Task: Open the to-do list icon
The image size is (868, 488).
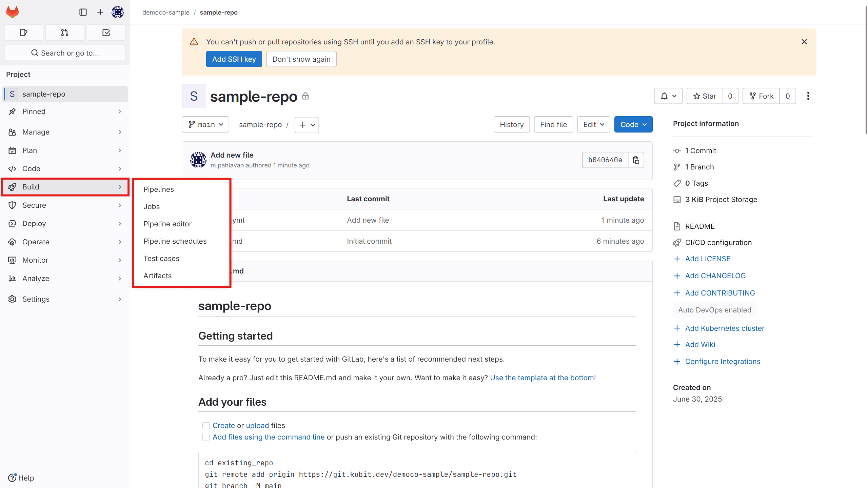Action: [106, 33]
